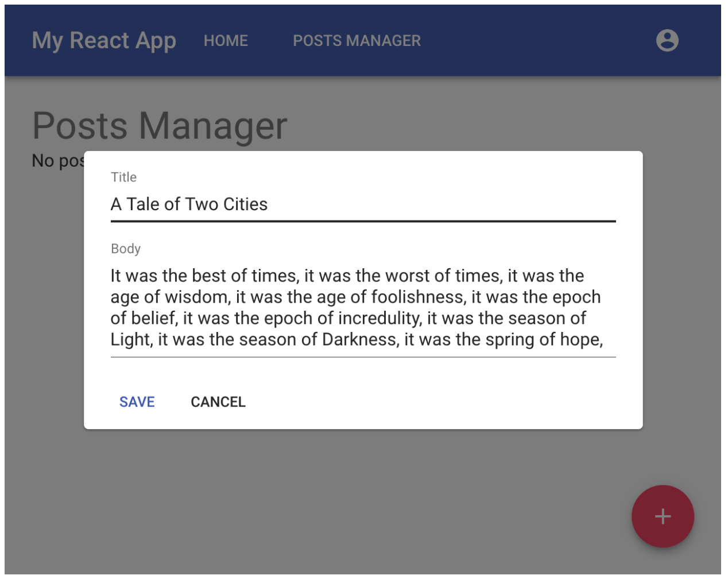Focus the Title input field

click(363, 204)
